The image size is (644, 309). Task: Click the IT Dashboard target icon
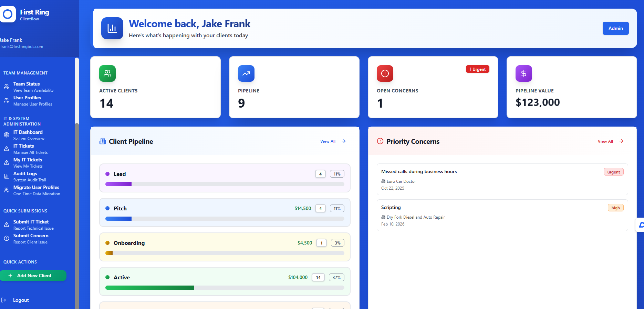(x=7, y=135)
